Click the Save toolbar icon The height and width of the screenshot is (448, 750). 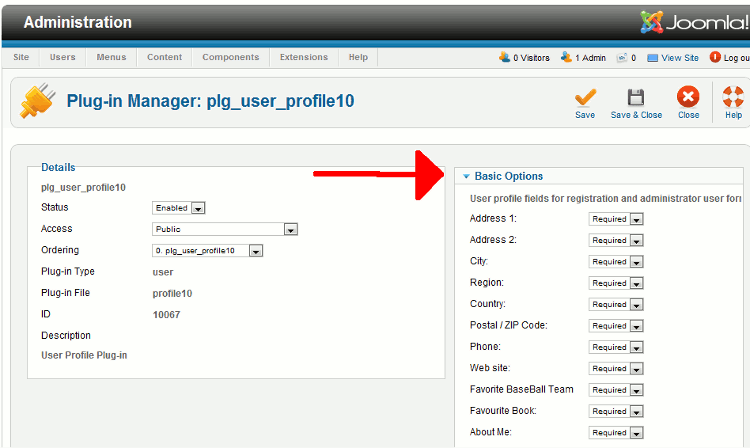[x=585, y=97]
